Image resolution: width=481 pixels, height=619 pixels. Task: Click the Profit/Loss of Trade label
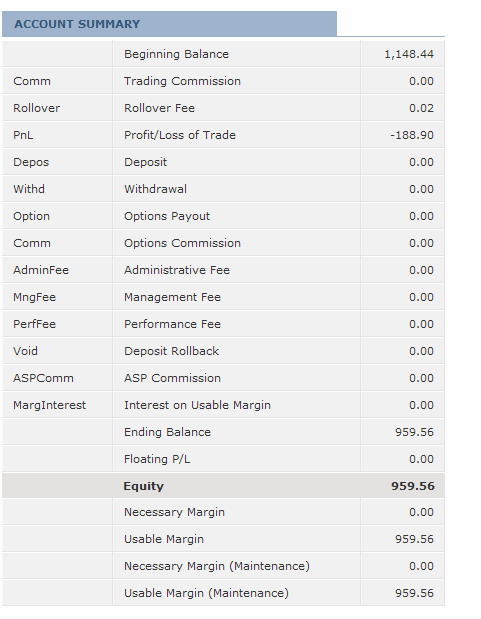click(x=180, y=135)
